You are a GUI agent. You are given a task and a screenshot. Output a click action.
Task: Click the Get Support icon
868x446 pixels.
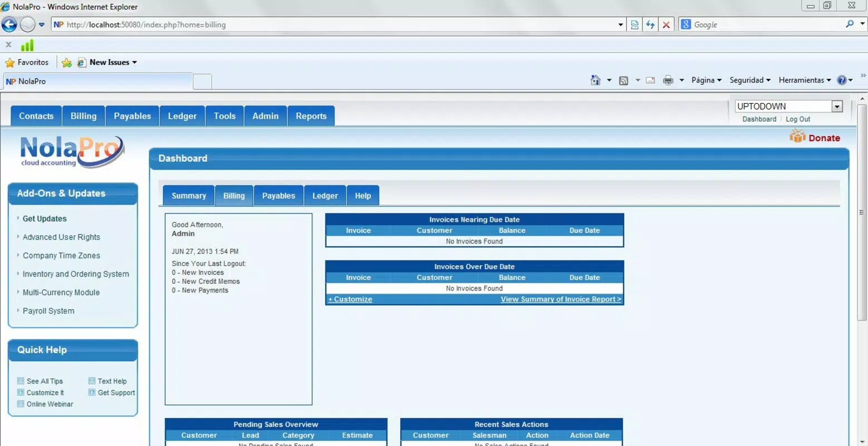[x=92, y=392]
